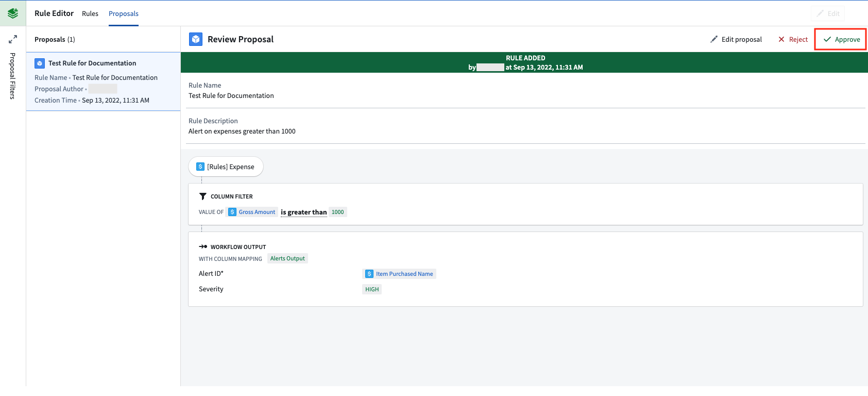Click the Alerts Output mapping tag
The width and height of the screenshot is (868, 396).
[x=287, y=258]
